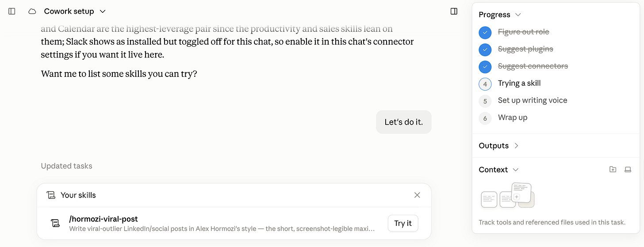Toggle the right panel layout icon
Image resolution: width=644 pixels, height=247 pixels.
coord(454,11)
